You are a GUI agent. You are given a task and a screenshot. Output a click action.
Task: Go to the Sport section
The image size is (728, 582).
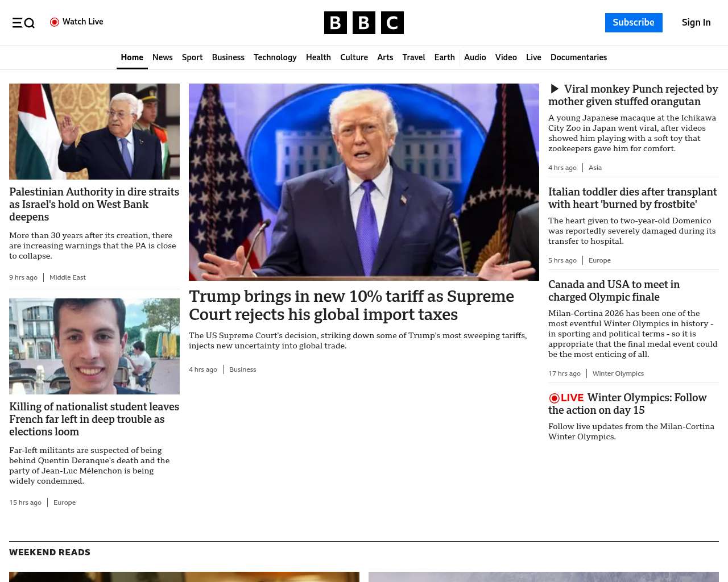[x=192, y=57]
